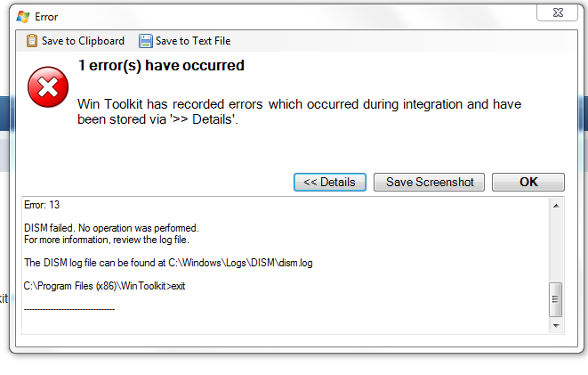Click the Windows flag icon in title bar

pyautogui.click(x=23, y=17)
